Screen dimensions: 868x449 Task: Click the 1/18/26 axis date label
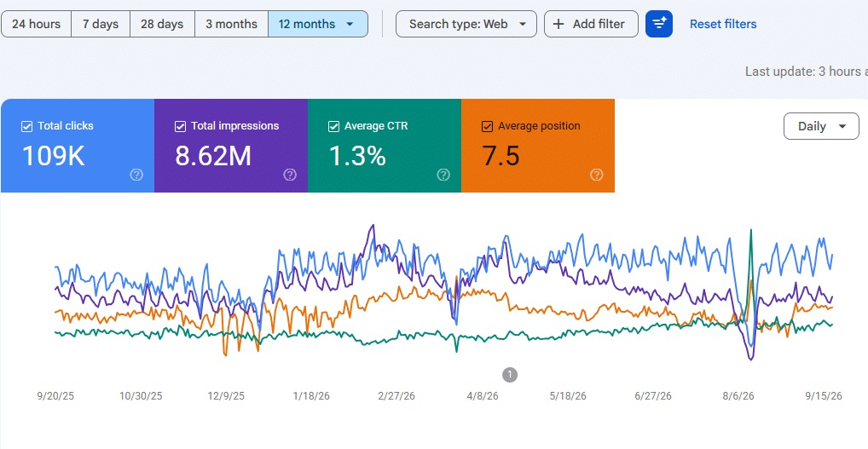(312, 396)
